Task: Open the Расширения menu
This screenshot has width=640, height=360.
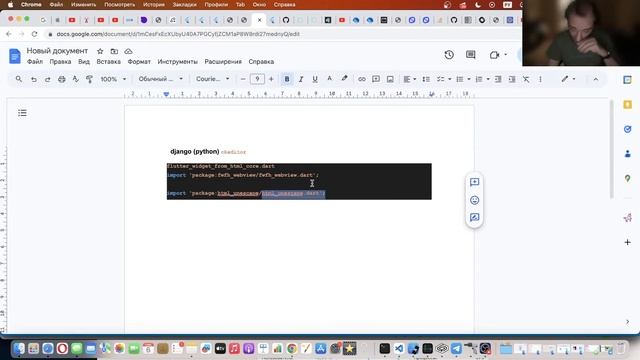Action: [x=223, y=62]
